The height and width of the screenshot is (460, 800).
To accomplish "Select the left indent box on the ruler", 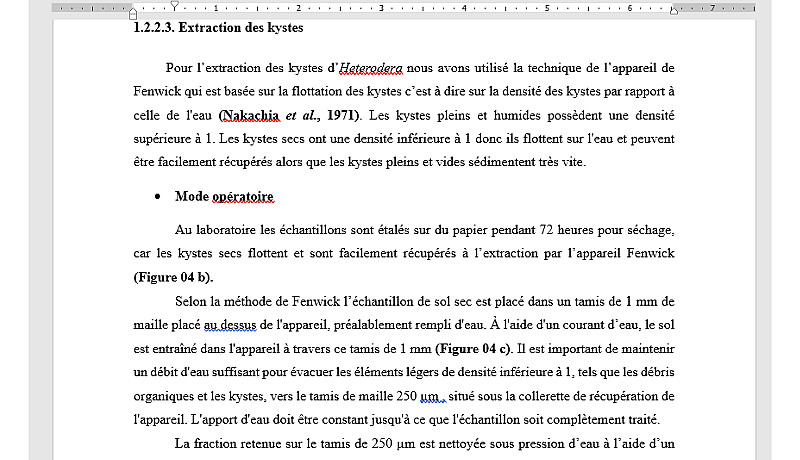I will click(x=133, y=16).
